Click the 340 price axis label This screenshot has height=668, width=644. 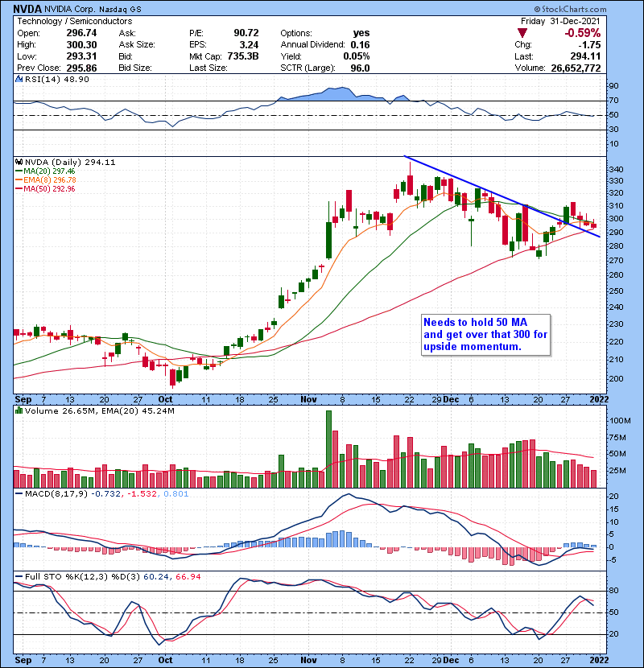616,170
